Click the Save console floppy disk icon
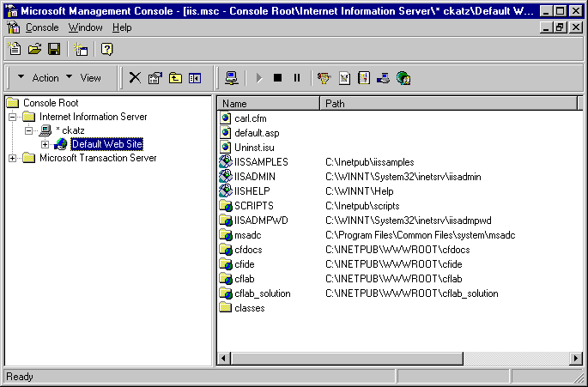Image resolution: width=588 pixels, height=387 pixels. [54, 49]
